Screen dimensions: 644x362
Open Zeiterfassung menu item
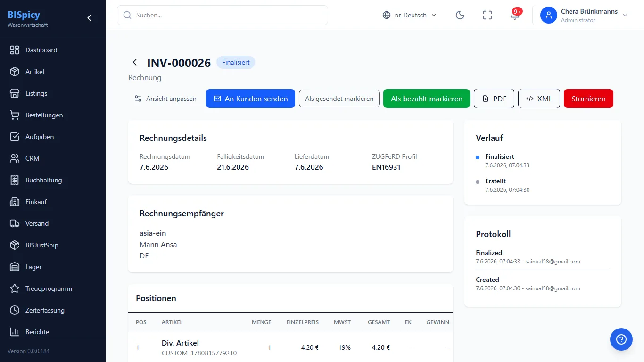[x=53, y=310]
